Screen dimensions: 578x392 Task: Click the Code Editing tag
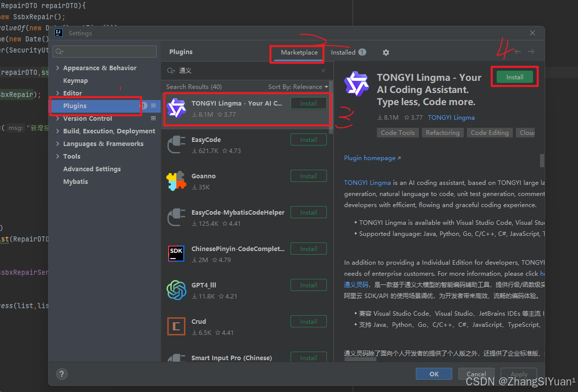(x=490, y=133)
